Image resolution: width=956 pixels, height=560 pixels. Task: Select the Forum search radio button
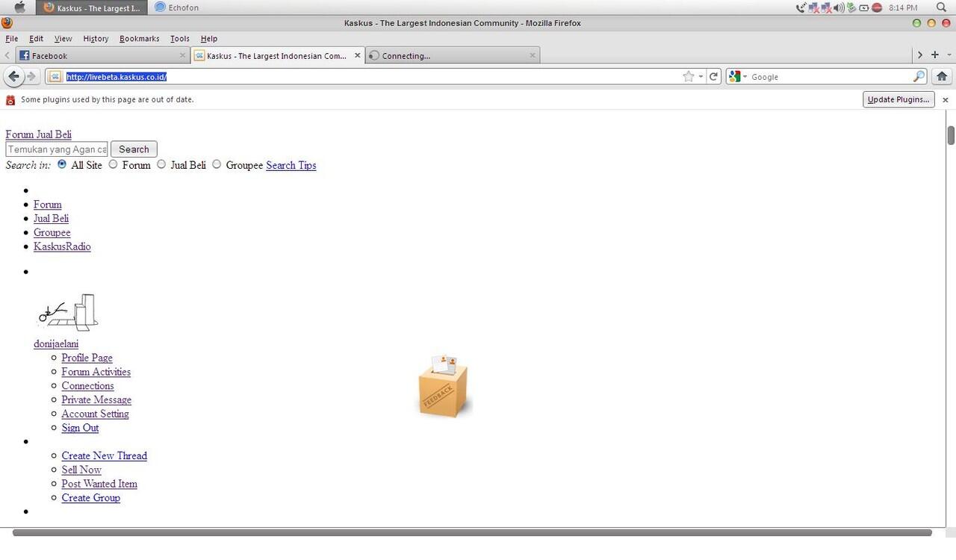click(113, 164)
